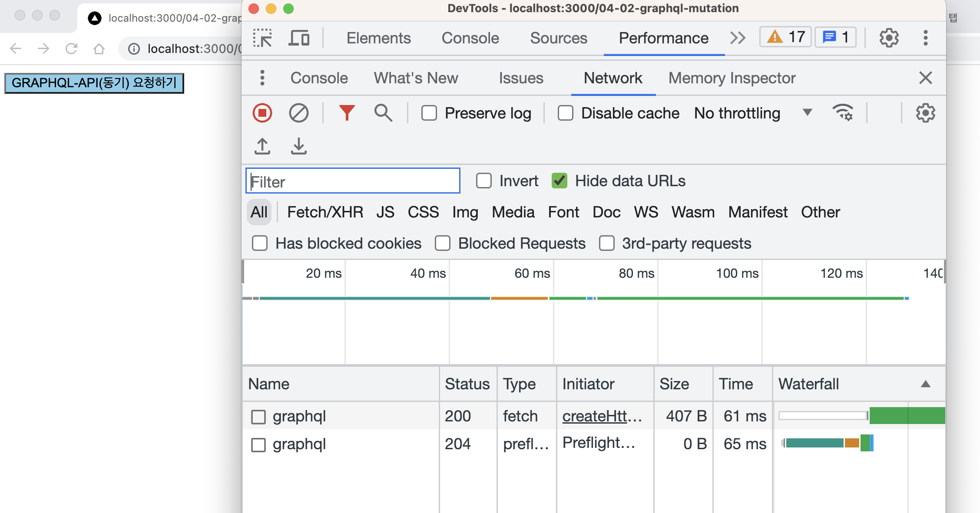Open the Memory Inspector drawer tab
980x513 pixels.
coord(732,78)
